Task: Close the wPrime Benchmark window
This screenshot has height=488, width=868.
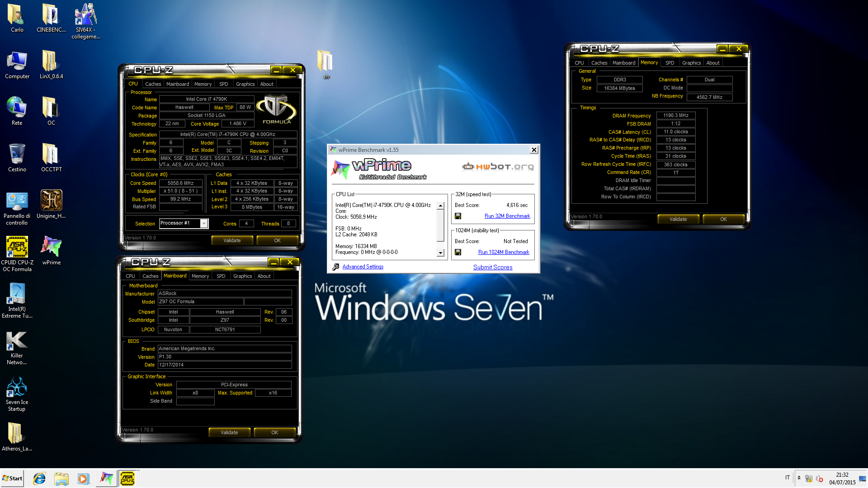Action: point(534,150)
